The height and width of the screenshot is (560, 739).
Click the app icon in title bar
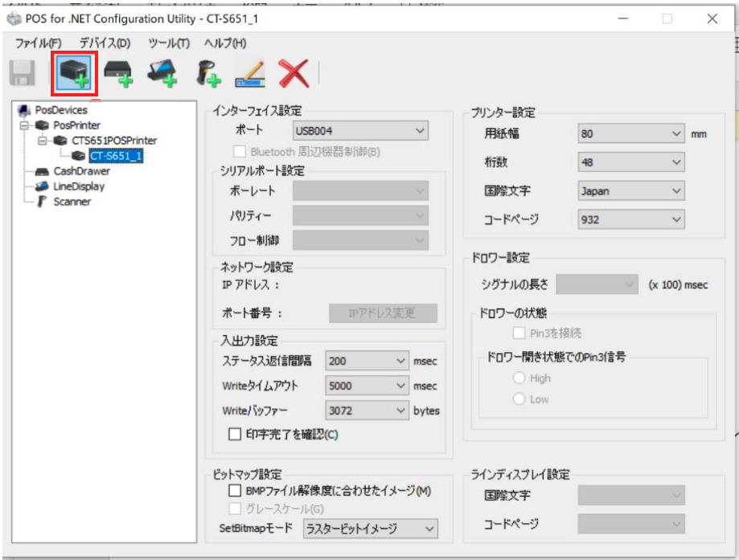coord(14,18)
